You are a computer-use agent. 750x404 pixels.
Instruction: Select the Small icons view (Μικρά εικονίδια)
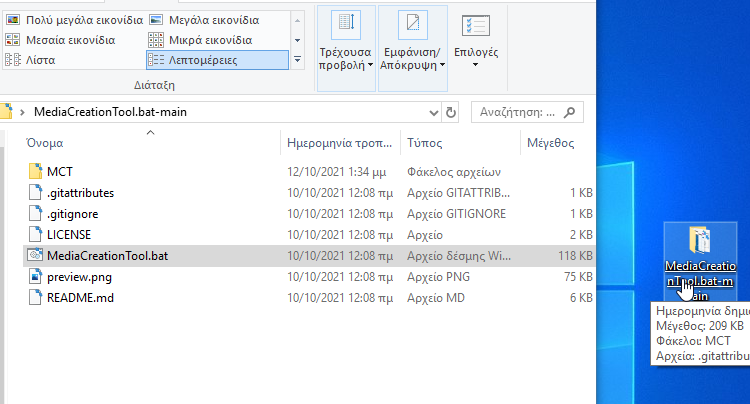(201, 40)
